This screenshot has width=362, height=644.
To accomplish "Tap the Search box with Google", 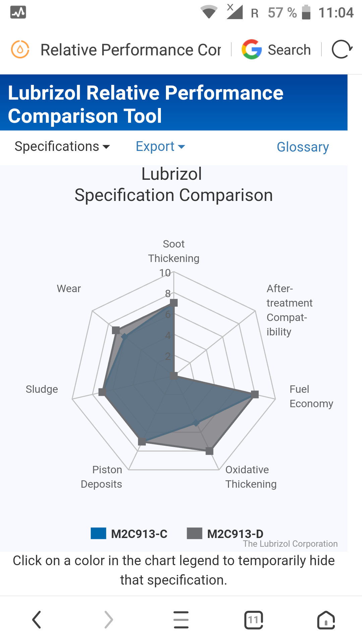I will pyautogui.click(x=289, y=50).
